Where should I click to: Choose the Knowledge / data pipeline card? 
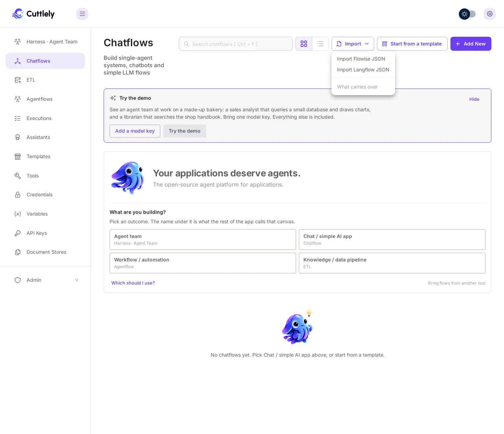coord(392,263)
